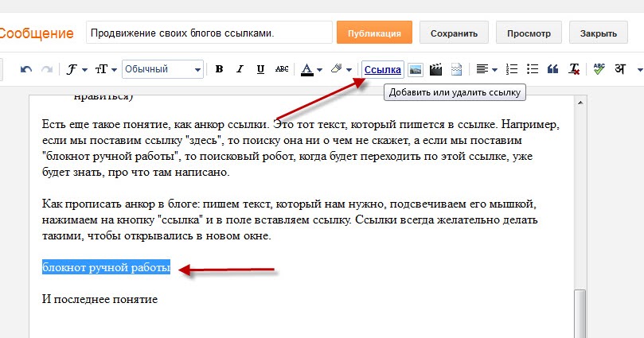The height and width of the screenshot is (338, 644).
Task: Insert an image with the picture icon
Action: pos(416,69)
